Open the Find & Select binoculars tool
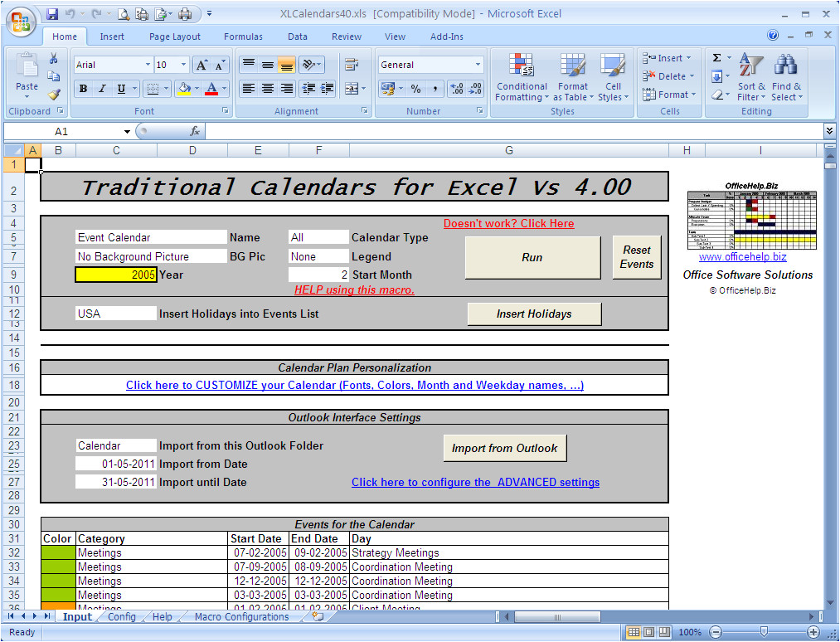The height and width of the screenshot is (642, 840). 785,77
